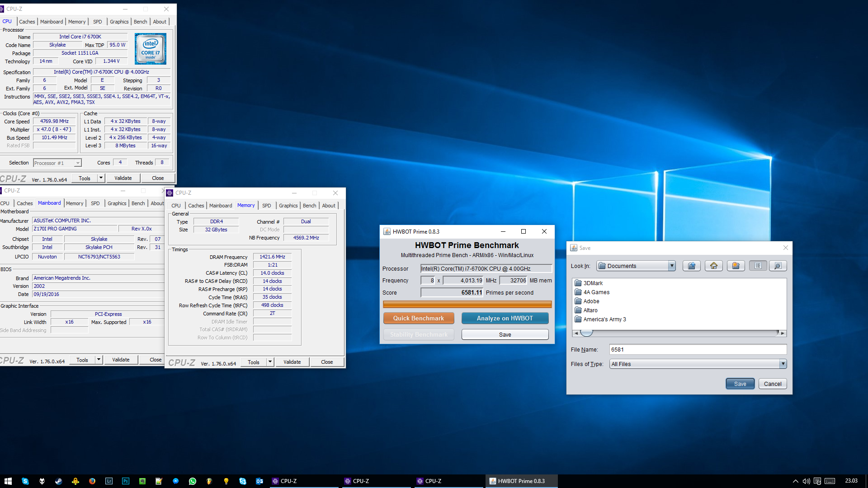Screen dimensions: 868x488
Task: Confirm with blue Save button in dialog
Action: [740, 384]
